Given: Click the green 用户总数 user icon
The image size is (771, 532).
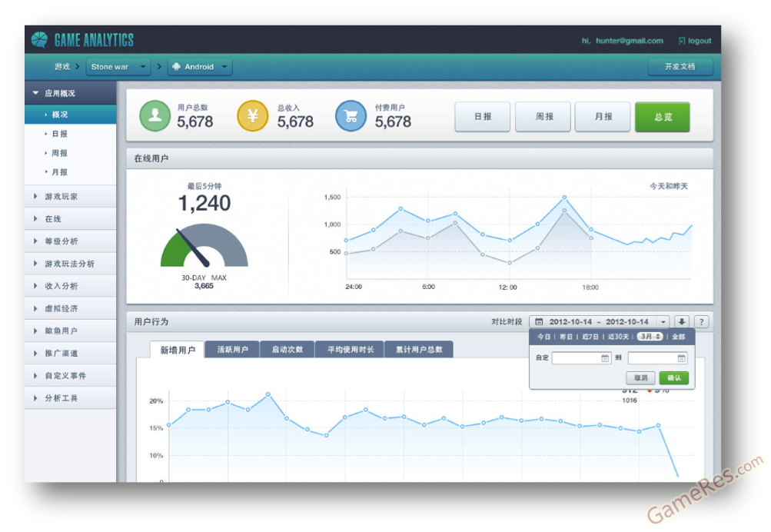Looking at the screenshot, I should click(155, 115).
